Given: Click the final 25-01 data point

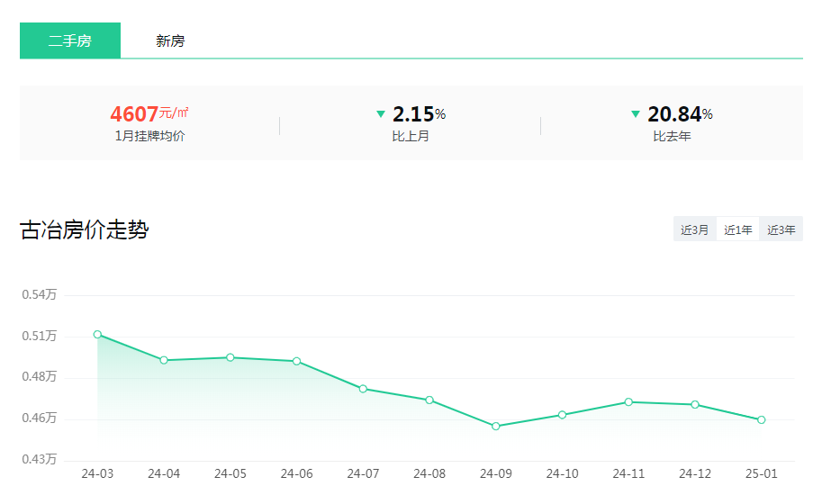Looking at the screenshot, I should 761,419.
